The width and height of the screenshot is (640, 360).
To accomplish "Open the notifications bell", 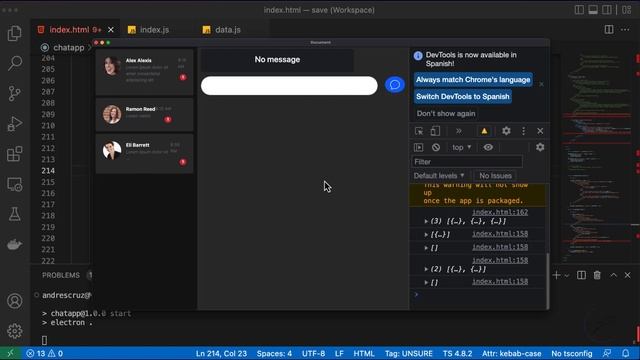I will coord(626,353).
